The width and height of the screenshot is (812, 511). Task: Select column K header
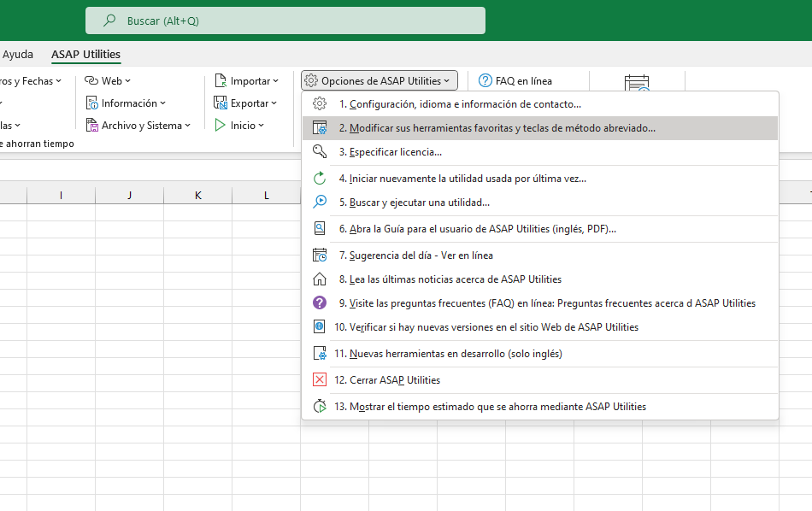[x=197, y=195]
